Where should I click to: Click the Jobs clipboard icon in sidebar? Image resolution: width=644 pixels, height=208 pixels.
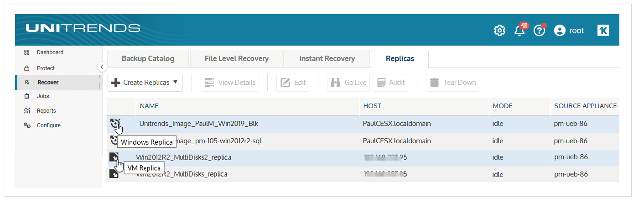pos(27,96)
